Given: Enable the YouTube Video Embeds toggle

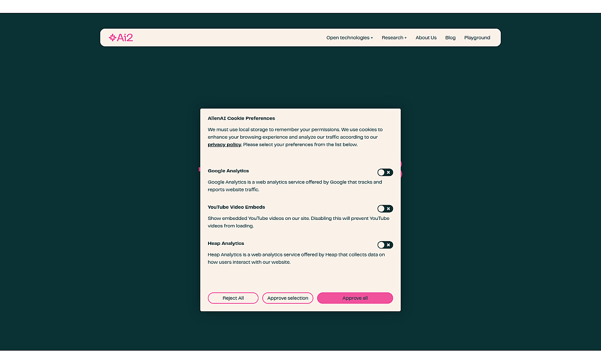Looking at the screenshot, I should click(385, 209).
